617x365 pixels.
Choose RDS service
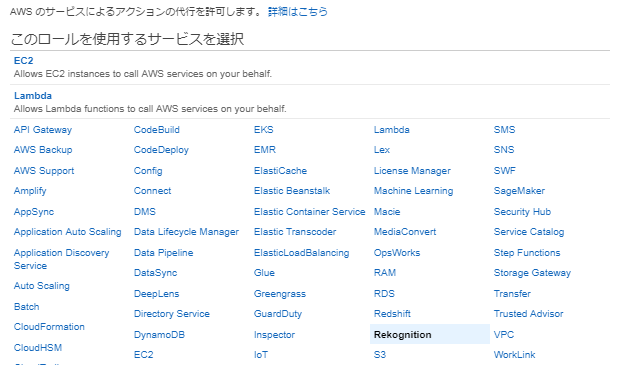pyautogui.click(x=384, y=294)
